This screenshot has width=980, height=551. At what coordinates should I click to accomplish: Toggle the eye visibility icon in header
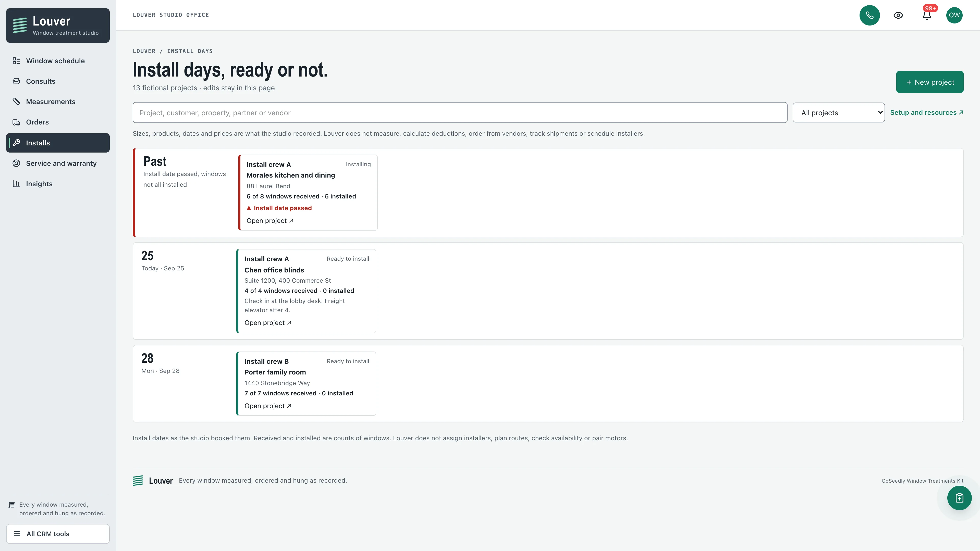pyautogui.click(x=898, y=15)
